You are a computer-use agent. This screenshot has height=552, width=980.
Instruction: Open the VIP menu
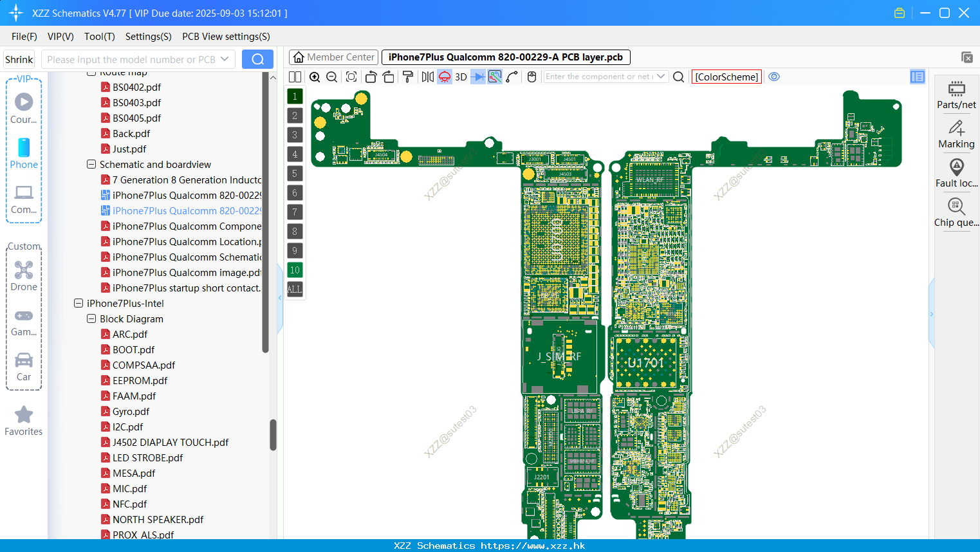[60, 37]
